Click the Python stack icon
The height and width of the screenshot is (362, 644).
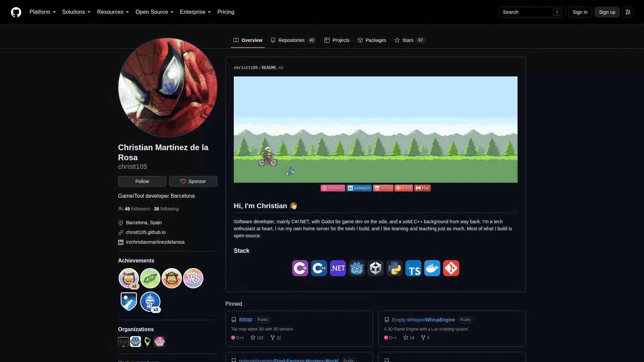click(394, 268)
